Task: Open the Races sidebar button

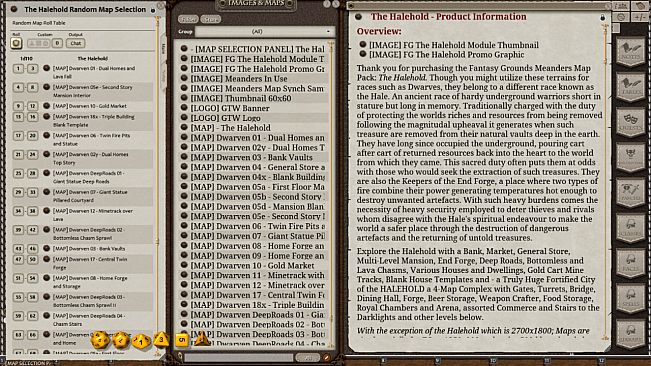Action: pyautogui.click(x=630, y=264)
